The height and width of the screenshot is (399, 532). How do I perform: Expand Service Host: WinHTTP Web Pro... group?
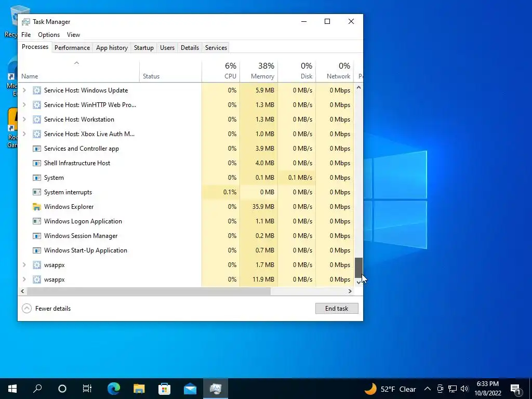24,105
